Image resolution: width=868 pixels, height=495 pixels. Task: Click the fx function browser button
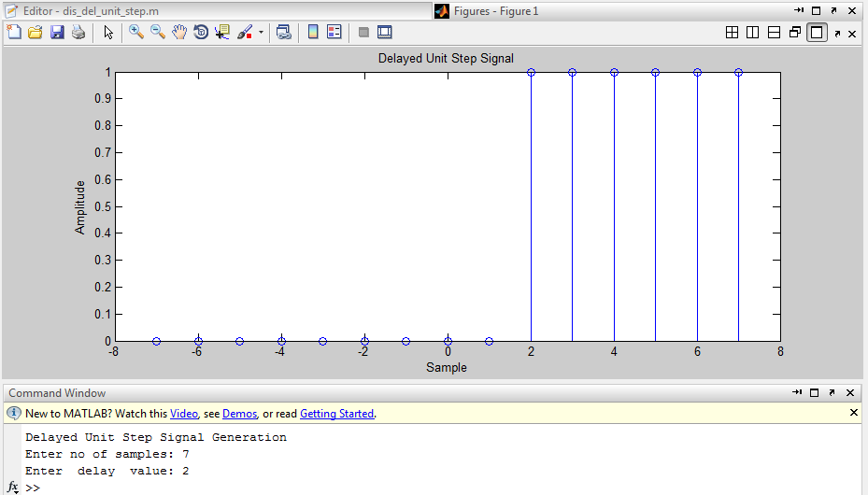coord(13,488)
